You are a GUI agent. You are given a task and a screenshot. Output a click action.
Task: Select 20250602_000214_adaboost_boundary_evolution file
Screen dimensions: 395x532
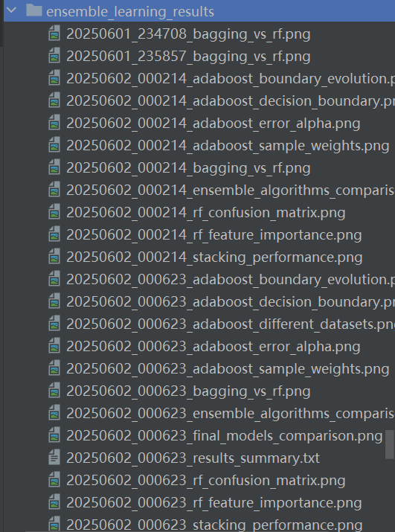231,79
